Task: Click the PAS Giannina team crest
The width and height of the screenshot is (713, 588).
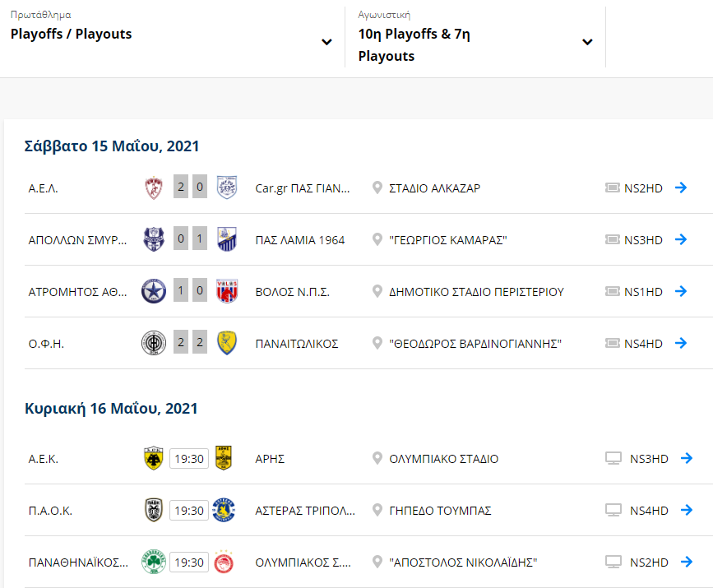Action: (227, 188)
